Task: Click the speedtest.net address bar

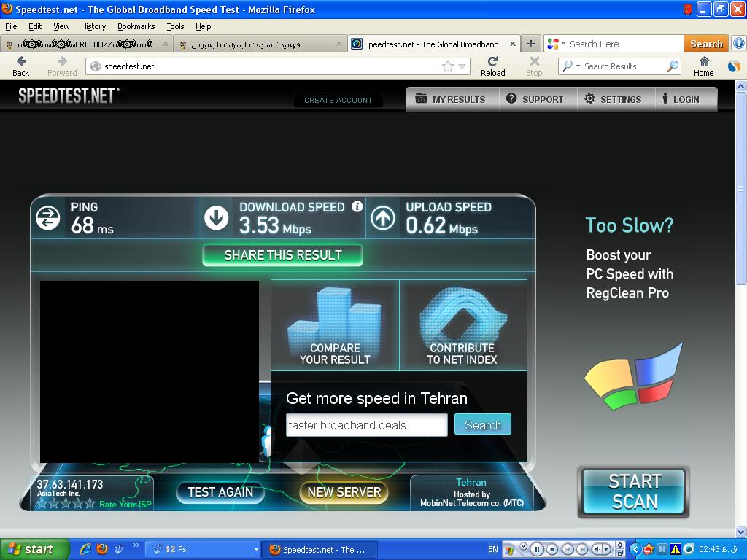Action: [x=278, y=66]
